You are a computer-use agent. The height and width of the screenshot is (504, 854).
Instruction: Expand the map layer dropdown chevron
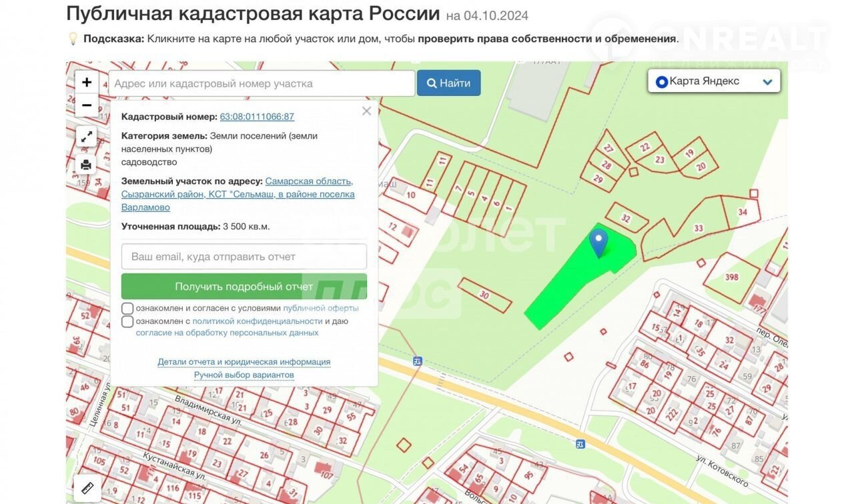(767, 82)
